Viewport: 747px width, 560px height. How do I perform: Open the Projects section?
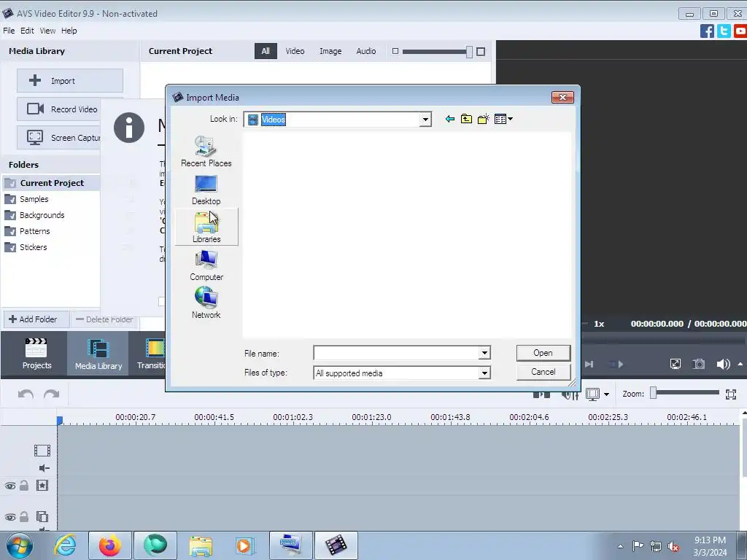[36, 354]
